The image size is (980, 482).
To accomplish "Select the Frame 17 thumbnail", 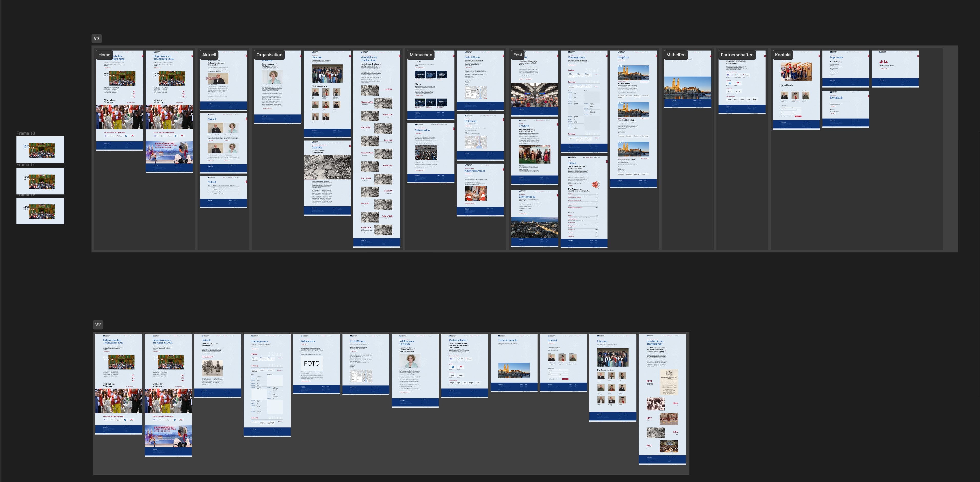I will tap(40, 181).
